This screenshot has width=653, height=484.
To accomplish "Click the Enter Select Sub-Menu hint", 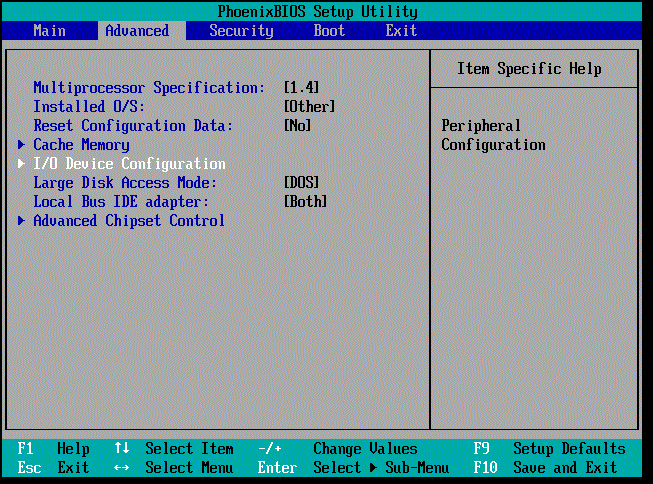I will coord(353,467).
